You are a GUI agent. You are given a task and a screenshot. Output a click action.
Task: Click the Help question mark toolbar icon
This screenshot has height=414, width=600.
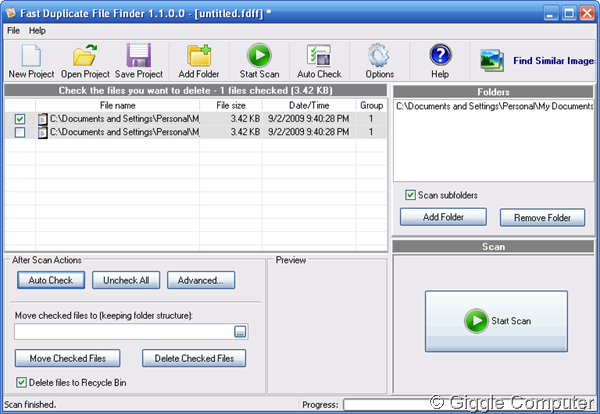coord(440,55)
